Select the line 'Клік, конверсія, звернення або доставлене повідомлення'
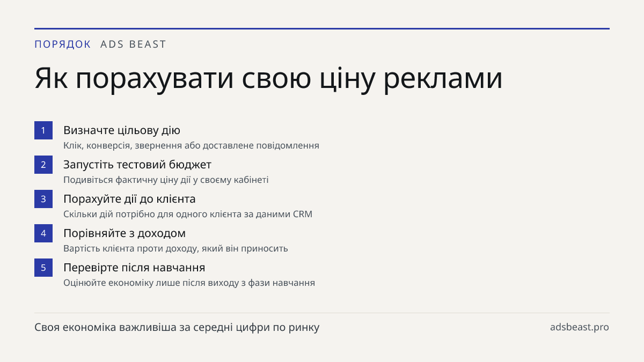The image size is (644, 362). pyautogui.click(x=191, y=145)
